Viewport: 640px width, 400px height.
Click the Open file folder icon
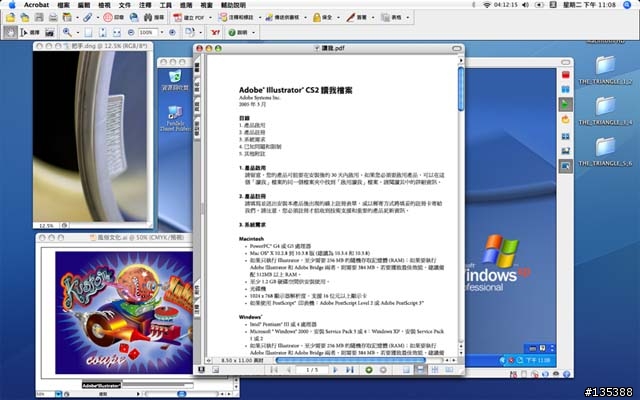point(11,18)
